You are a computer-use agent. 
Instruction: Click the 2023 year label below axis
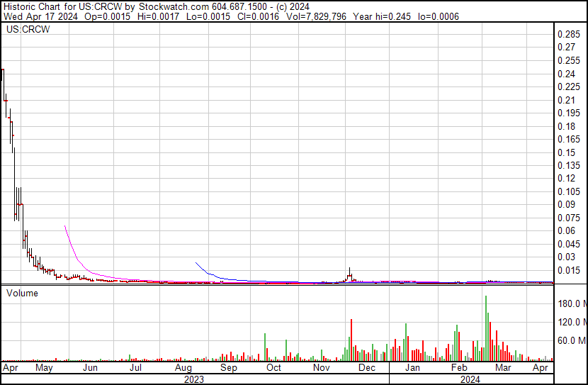tap(193, 379)
